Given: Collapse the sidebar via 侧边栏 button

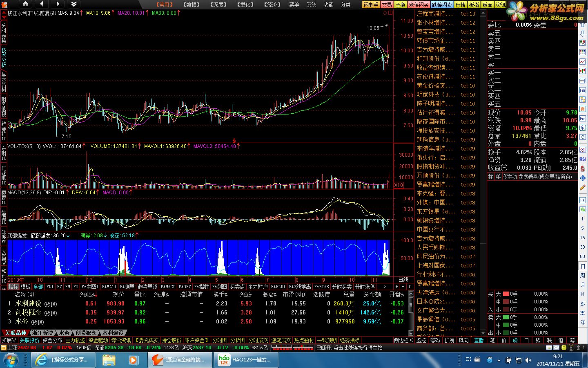Looking at the screenshot, I should point(403,340).
